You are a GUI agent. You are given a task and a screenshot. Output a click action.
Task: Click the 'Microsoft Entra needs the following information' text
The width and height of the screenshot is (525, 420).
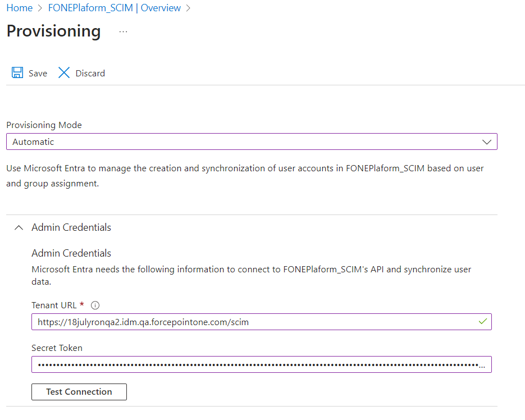tap(252, 275)
